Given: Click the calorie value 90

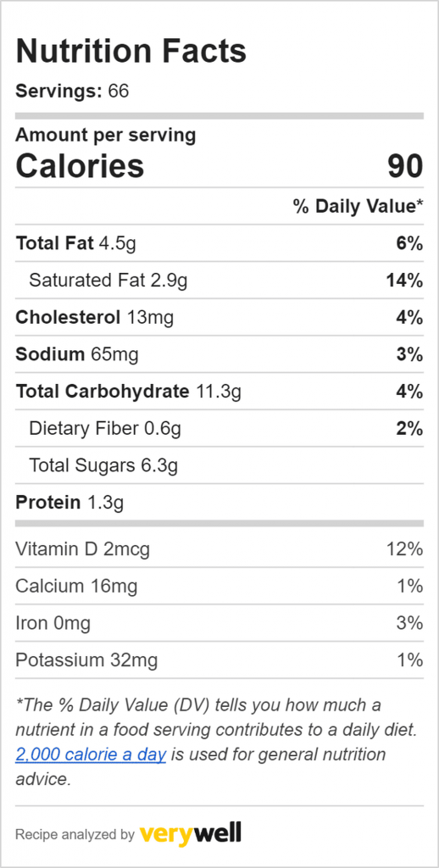Looking at the screenshot, I should pyautogui.click(x=405, y=165).
